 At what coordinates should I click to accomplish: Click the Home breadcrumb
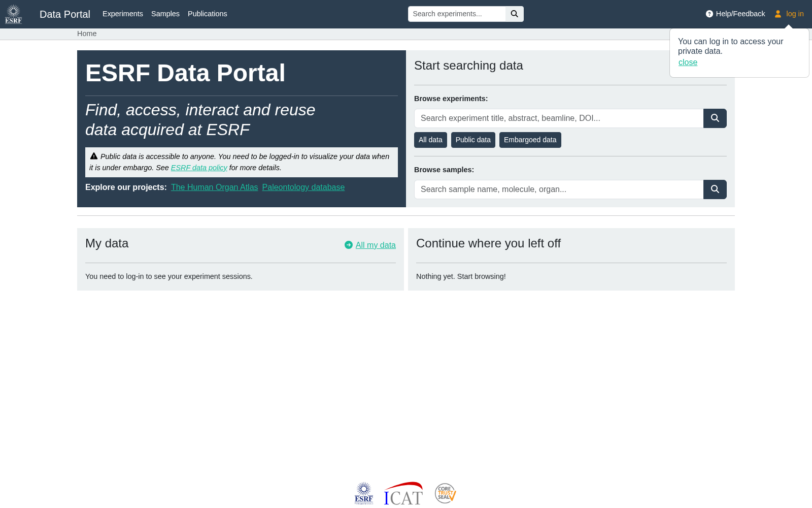coord(87,34)
